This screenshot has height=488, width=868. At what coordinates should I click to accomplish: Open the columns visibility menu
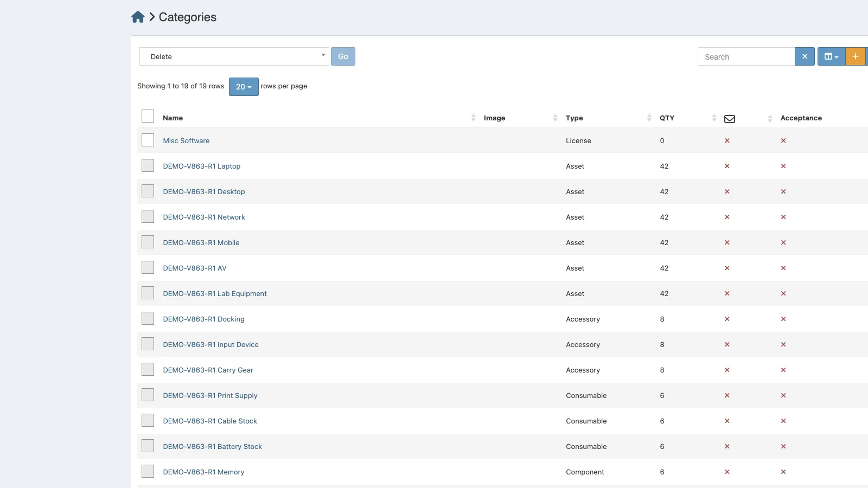831,56
